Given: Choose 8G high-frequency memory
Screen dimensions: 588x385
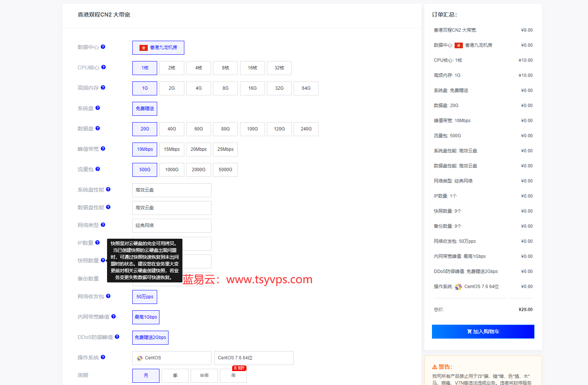Looking at the screenshot, I should (225, 88).
